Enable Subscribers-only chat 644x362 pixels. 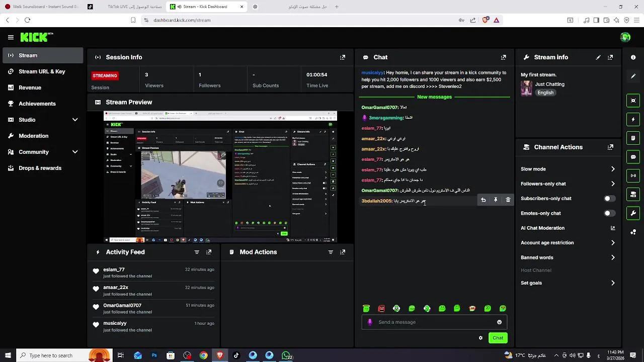coord(609,199)
